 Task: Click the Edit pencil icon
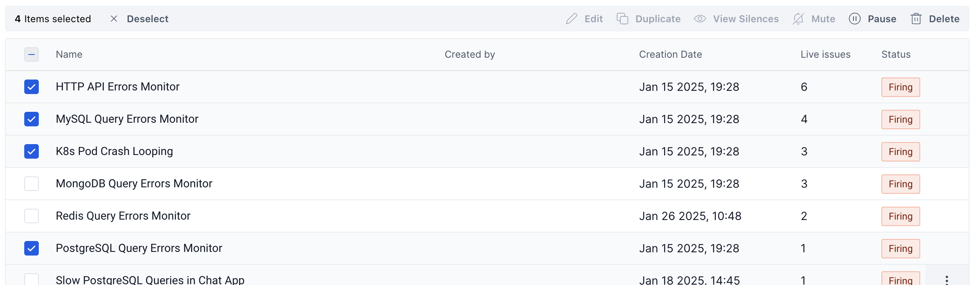pos(571,19)
